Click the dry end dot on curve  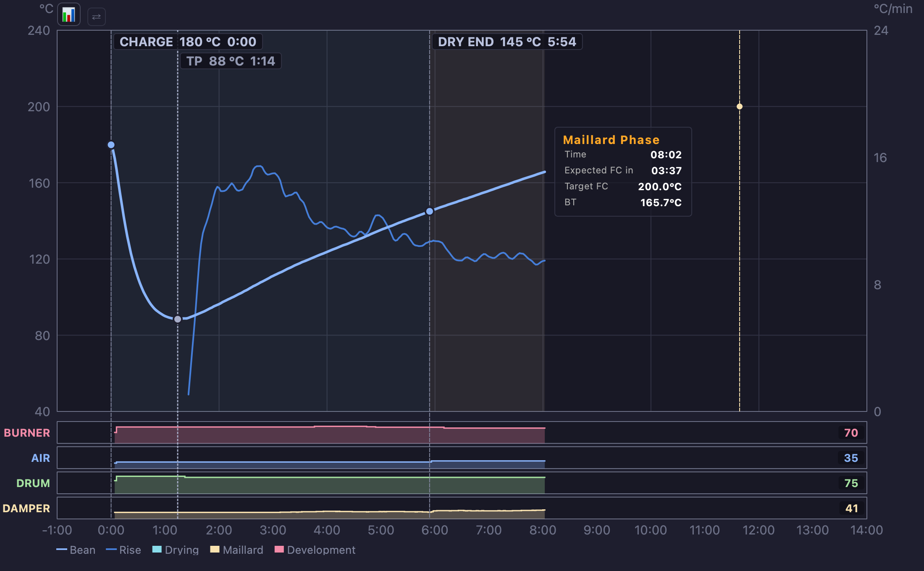[430, 211]
